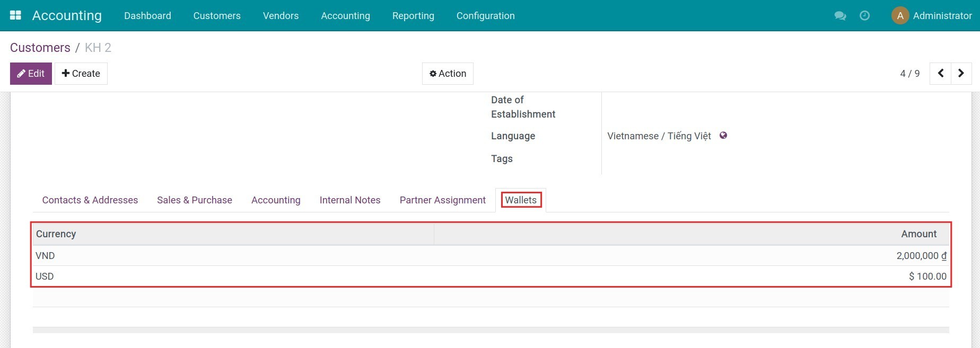Sort by the Amount column header
The image size is (980, 348).
pos(918,234)
